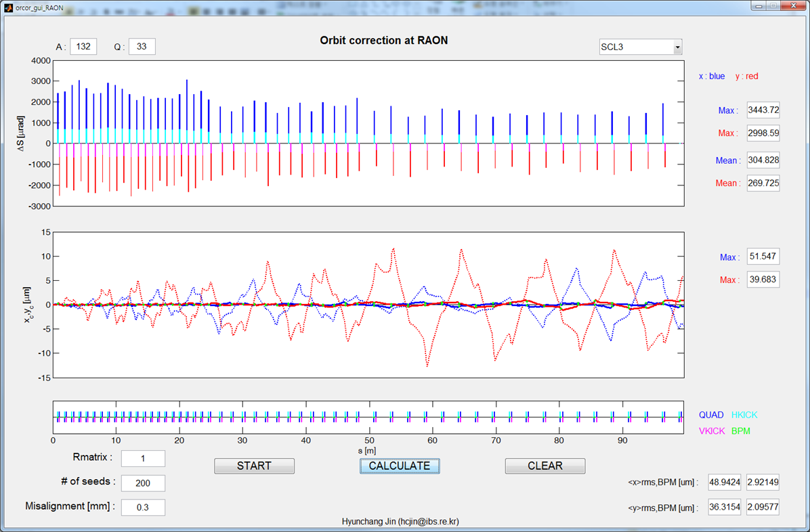
Task: Focus the Q charge input field
Action: 142,46
